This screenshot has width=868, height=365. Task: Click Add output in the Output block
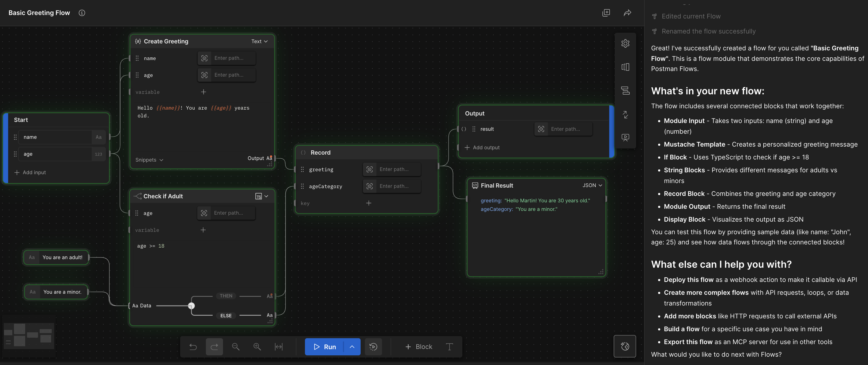(482, 148)
